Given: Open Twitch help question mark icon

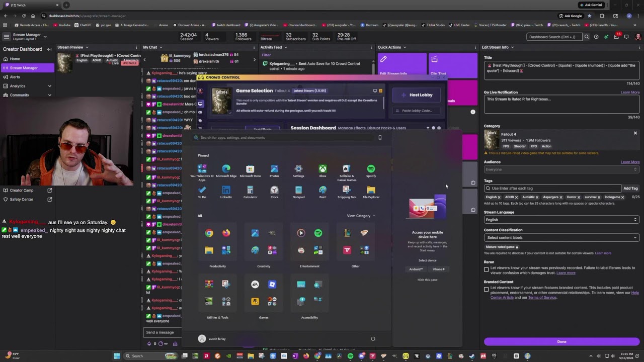Looking at the screenshot, I should [x=596, y=37].
